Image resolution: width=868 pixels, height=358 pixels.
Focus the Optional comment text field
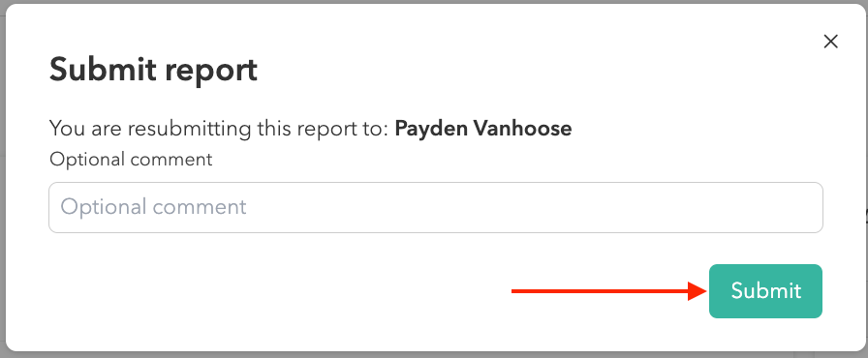[x=436, y=207]
